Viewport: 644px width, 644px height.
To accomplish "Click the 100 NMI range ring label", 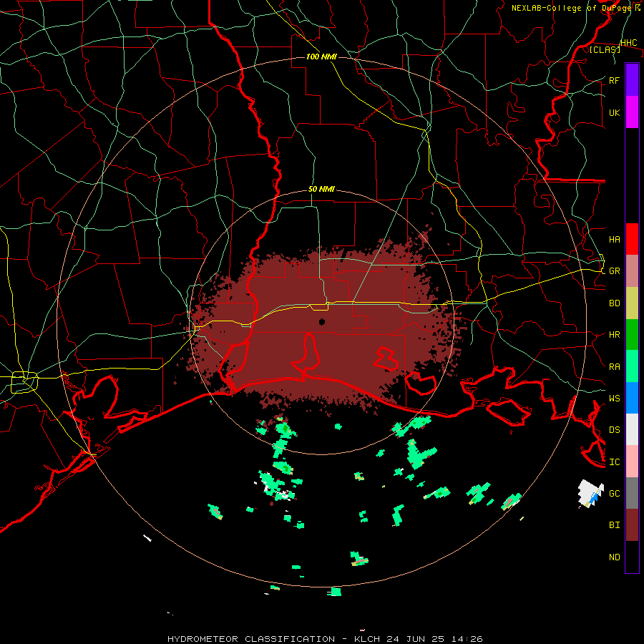I will pyautogui.click(x=321, y=57).
